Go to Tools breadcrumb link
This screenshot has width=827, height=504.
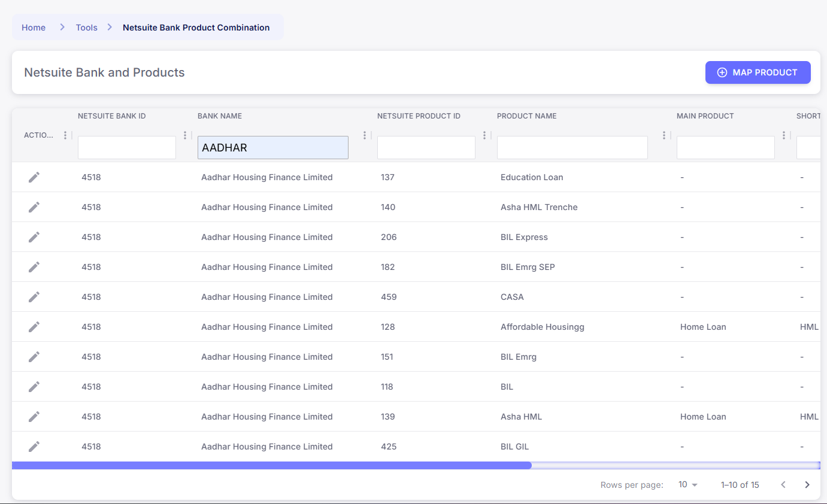pos(86,28)
